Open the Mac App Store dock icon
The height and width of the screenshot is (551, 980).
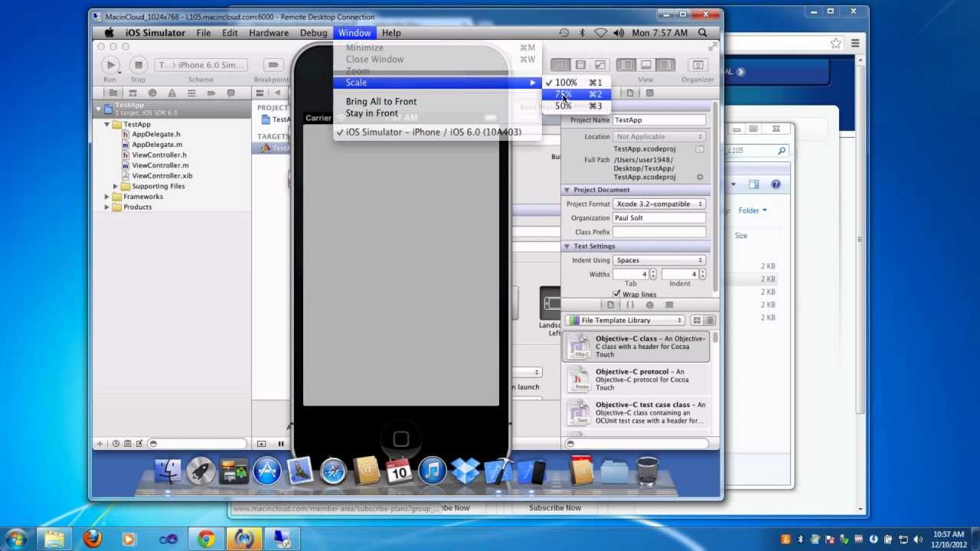(267, 471)
